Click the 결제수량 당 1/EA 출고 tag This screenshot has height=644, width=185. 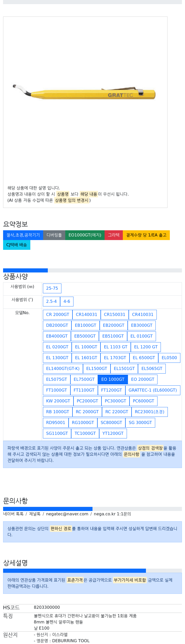[x=146, y=235]
